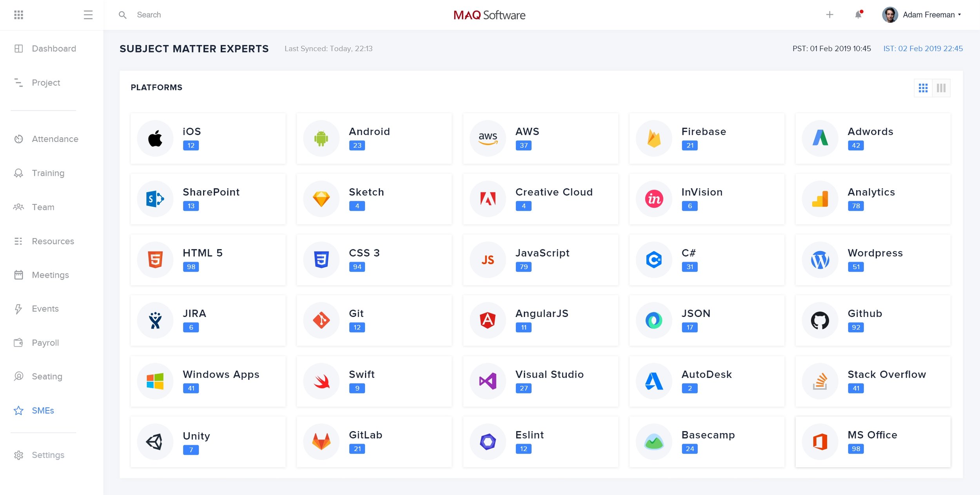Open Seating in sidebar
The height and width of the screenshot is (495, 980).
click(x=38, y=377)
